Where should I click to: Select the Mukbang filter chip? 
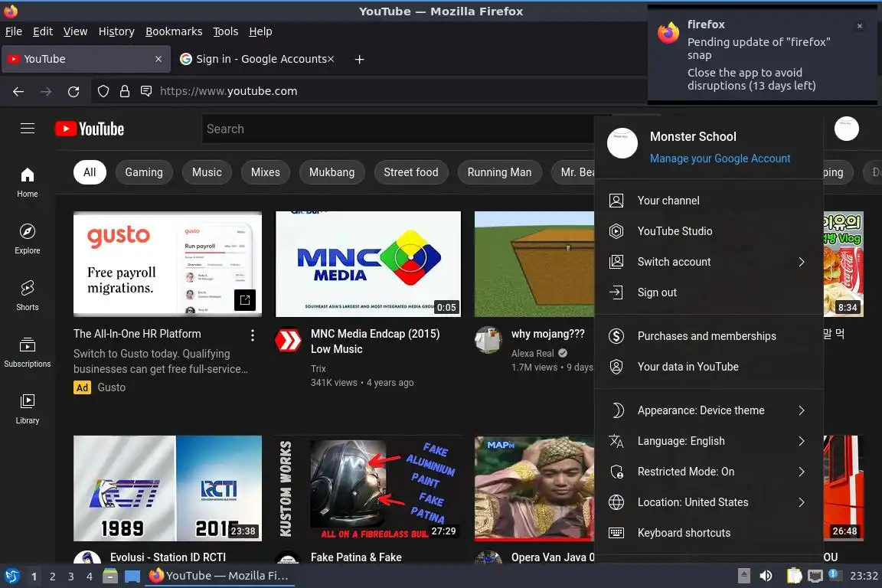pos(332,172)
